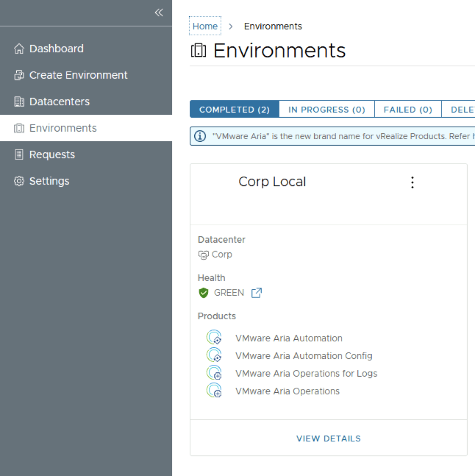Click the Environments page title icon
475x476 pixels.
[x=198, y=50]
